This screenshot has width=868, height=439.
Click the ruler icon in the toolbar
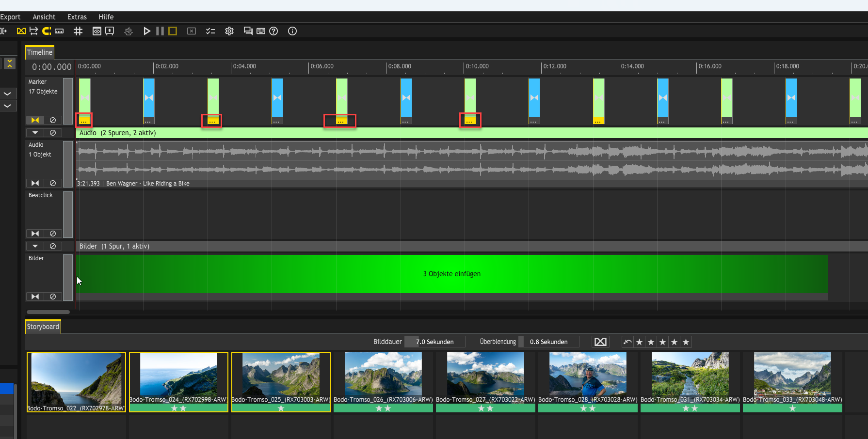pos(59,31)
